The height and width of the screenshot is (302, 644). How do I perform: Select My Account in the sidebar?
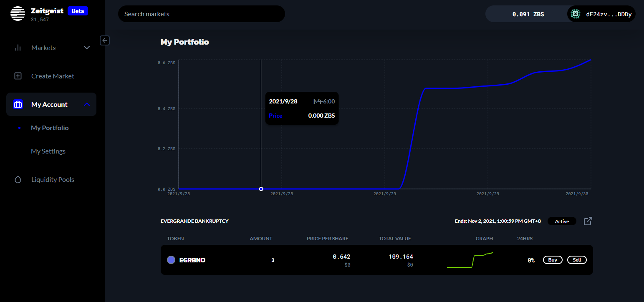(x=51, y=104)
